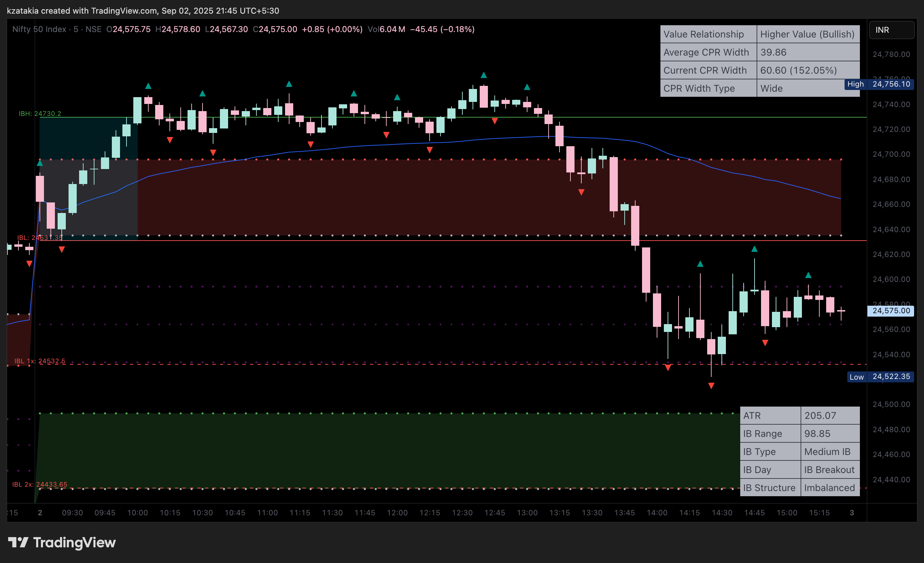Click the 13:45 time axis label
This screenshot has height=563, width=924.
[x=624, y=513]
